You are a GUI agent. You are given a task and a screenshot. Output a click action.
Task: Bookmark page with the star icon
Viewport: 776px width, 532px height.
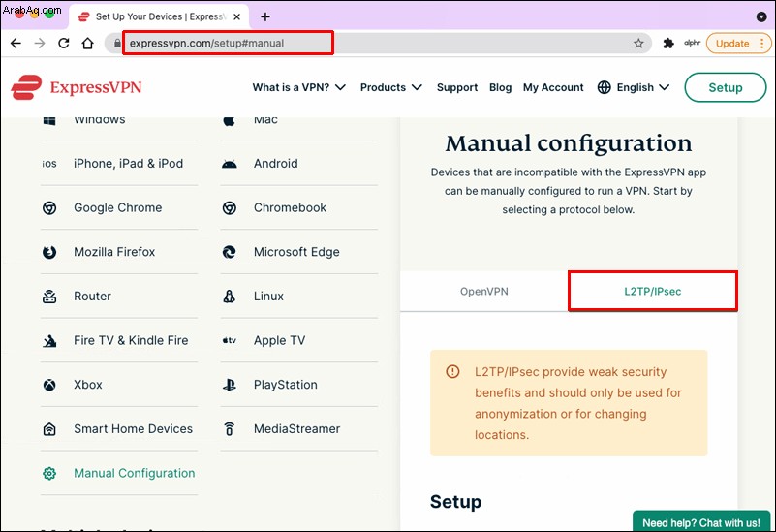[x=638, y=43]
